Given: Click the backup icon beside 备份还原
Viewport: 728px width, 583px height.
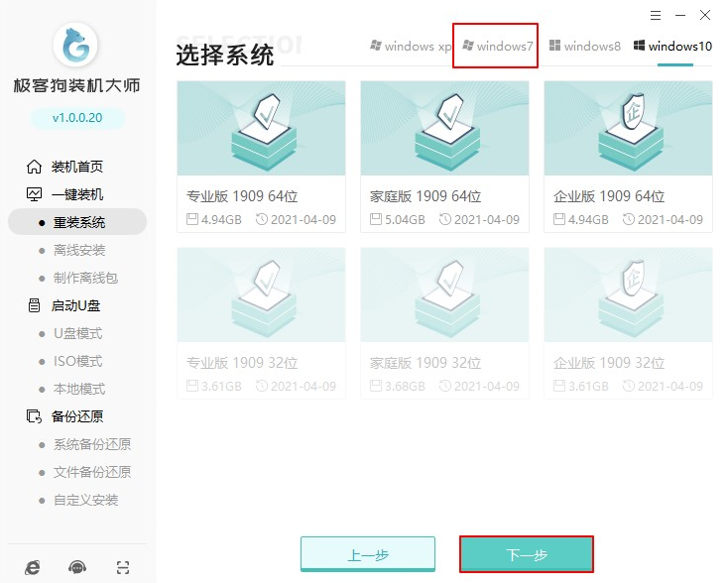Looking at the screenshot, I should coord(34,416).
